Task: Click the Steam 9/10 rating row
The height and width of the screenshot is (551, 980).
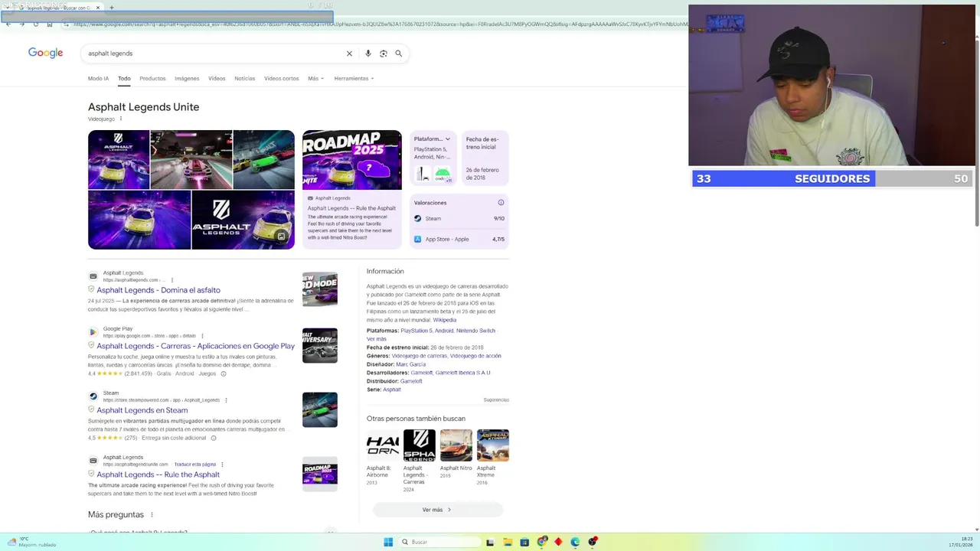Action: coord(459,218)
